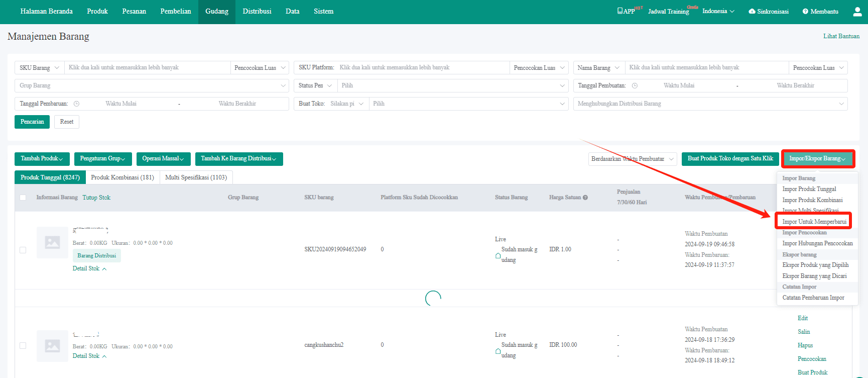Click the Salin action link

(x=804, y=332)
